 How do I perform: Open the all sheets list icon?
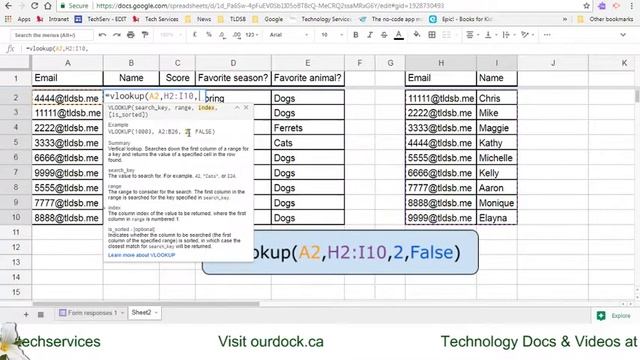pos(41,314)
